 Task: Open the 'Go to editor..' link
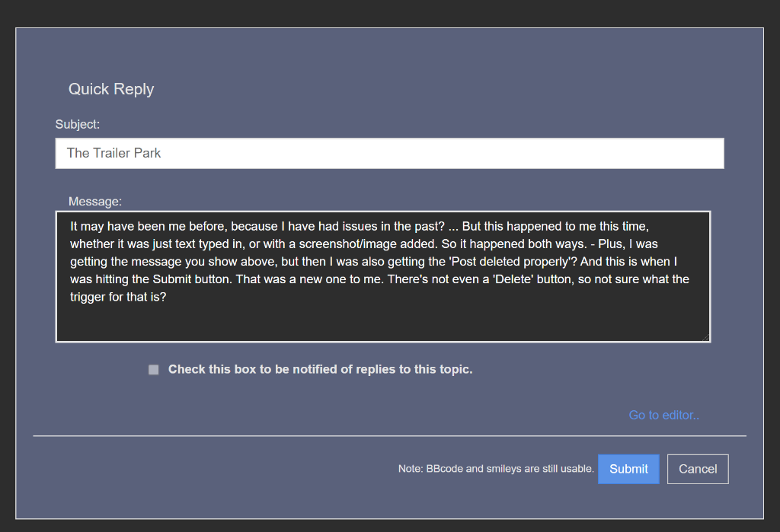point(663,415)
